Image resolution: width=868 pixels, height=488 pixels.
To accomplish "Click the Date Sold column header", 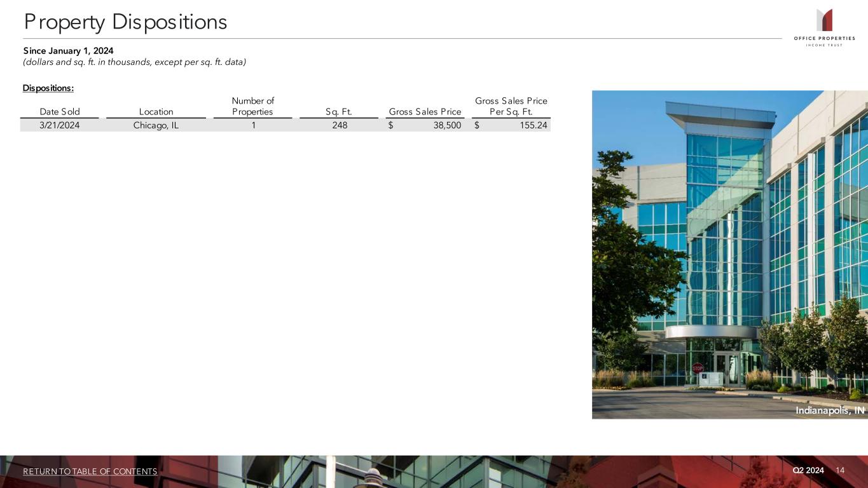I will (60, 112).
